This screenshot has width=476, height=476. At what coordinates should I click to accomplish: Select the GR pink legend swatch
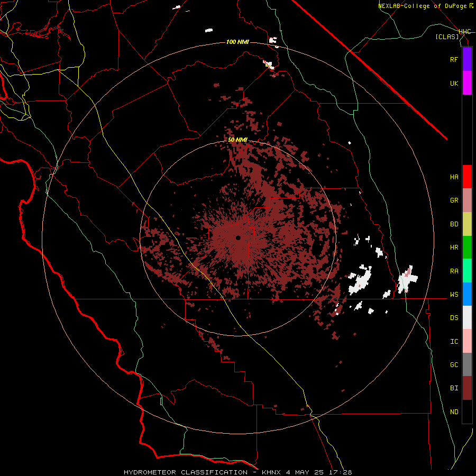(467, 200)
